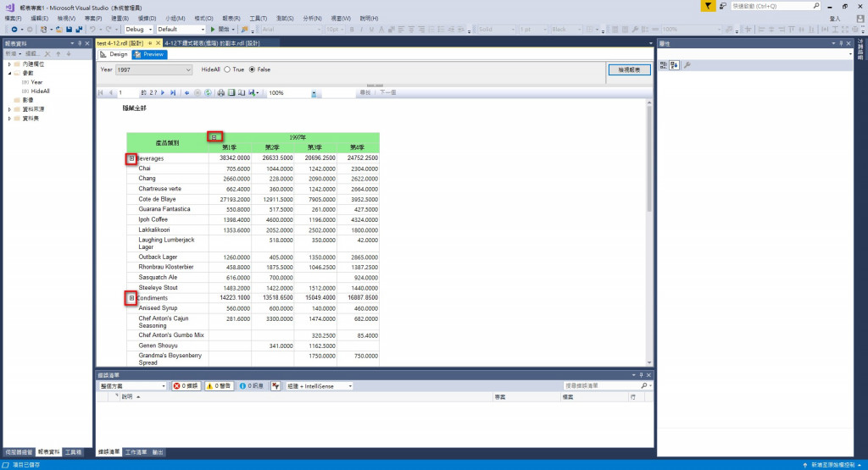Click the export report disk icon
Image resolution: width=868 pixels, height=470 pixels.
[253, 93]
